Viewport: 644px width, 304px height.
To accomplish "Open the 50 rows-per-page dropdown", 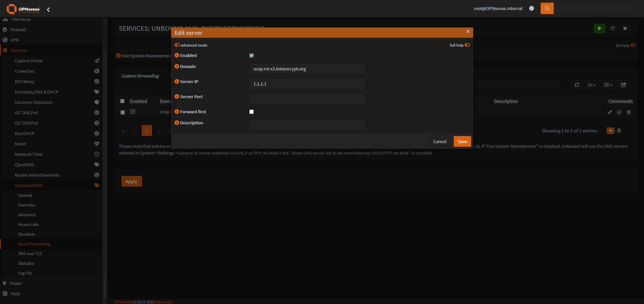I will (x=591, y=85).
